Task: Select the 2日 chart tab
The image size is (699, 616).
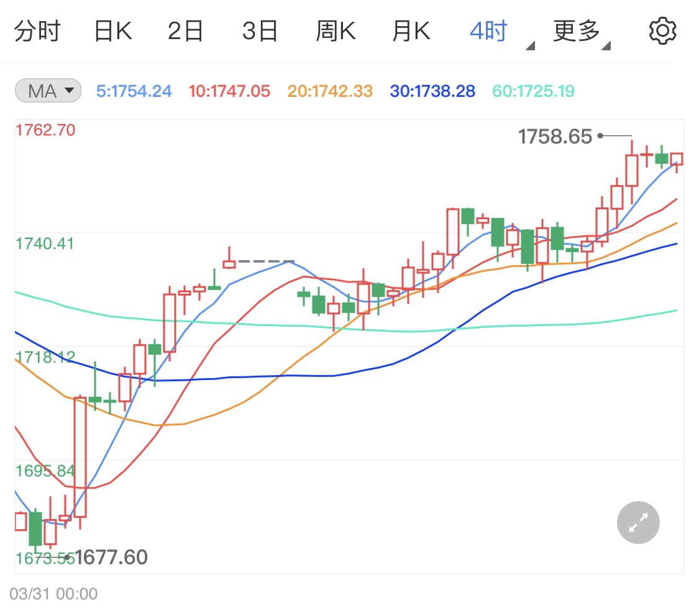Action: tap(185, 31)
